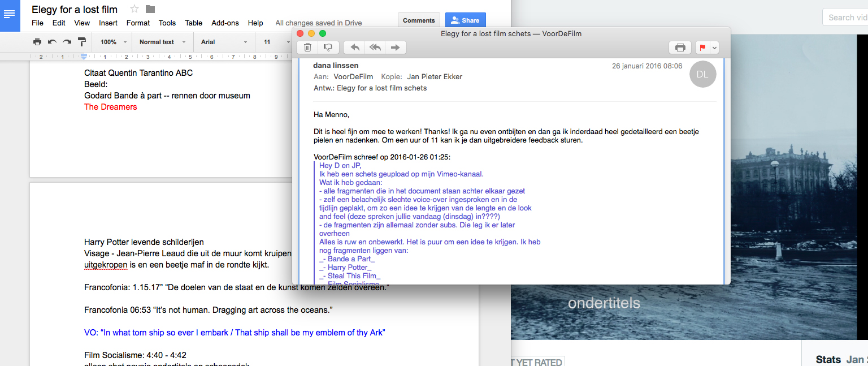Undo last edit in Google Docs
868x366 pixels.
(52, 42)
